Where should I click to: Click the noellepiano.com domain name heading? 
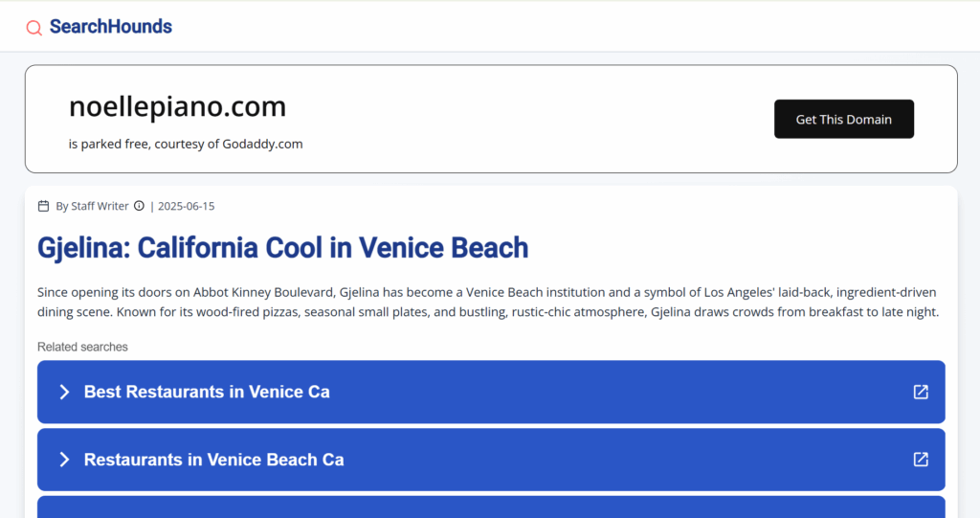[177, 106]
